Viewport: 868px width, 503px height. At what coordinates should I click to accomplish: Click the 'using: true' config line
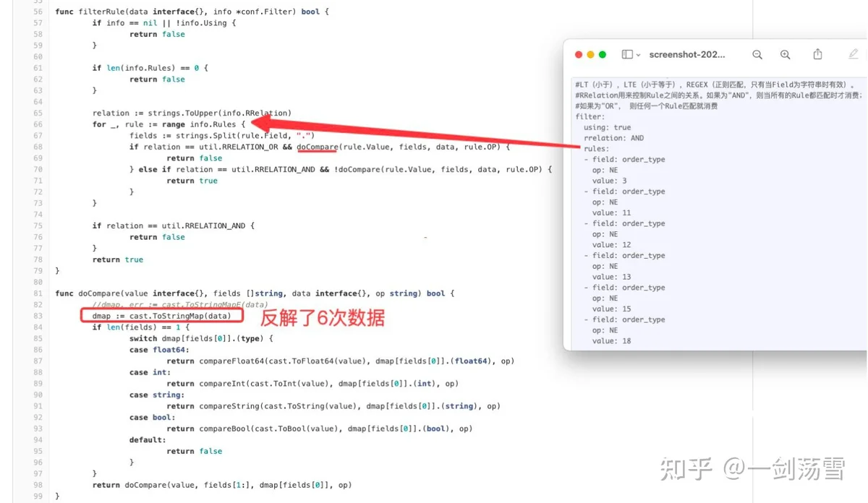[607, 127]
